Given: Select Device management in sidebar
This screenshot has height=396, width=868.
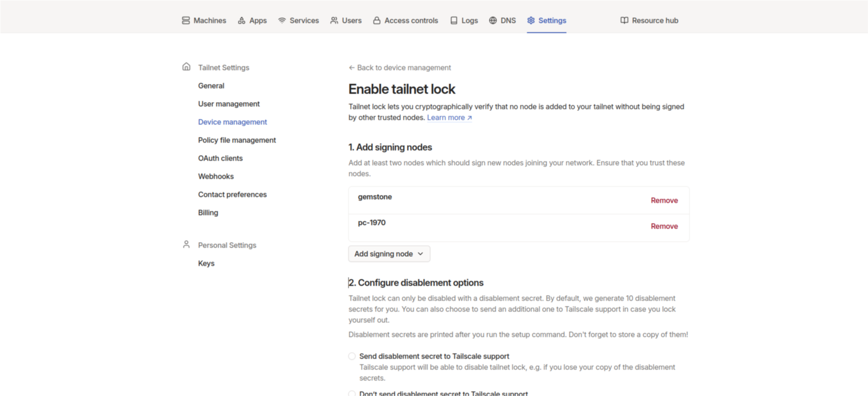Looking at the screenshot, I should (x=233, y=122).
